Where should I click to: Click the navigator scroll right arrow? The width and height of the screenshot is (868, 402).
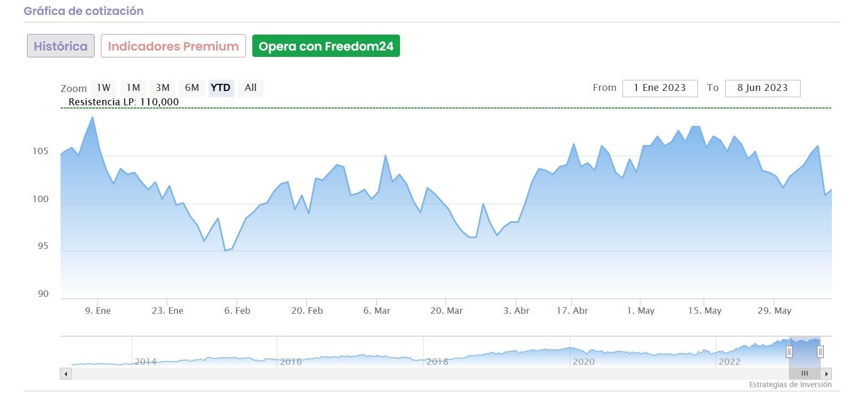(826, 374)
